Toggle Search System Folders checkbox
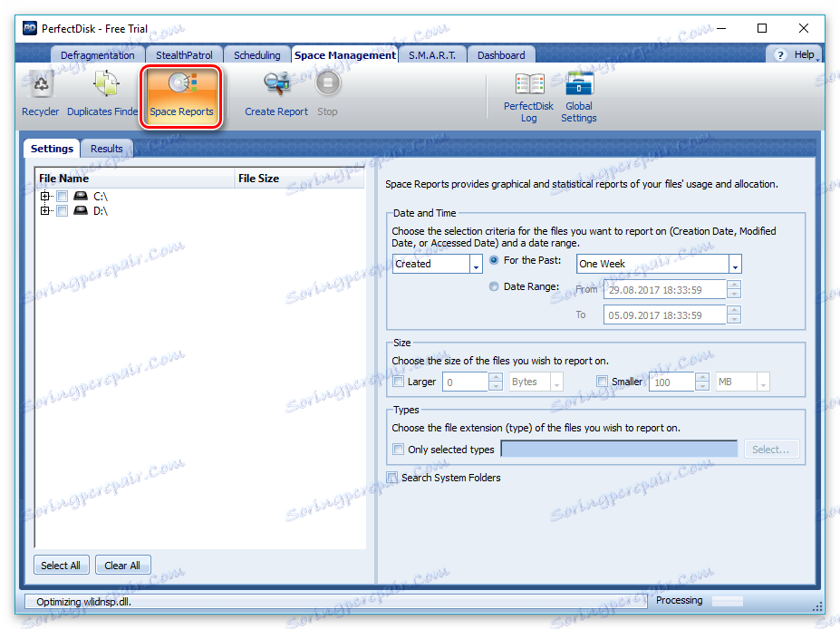This screenshot has width=840, height=629. (x=392, y=478)
